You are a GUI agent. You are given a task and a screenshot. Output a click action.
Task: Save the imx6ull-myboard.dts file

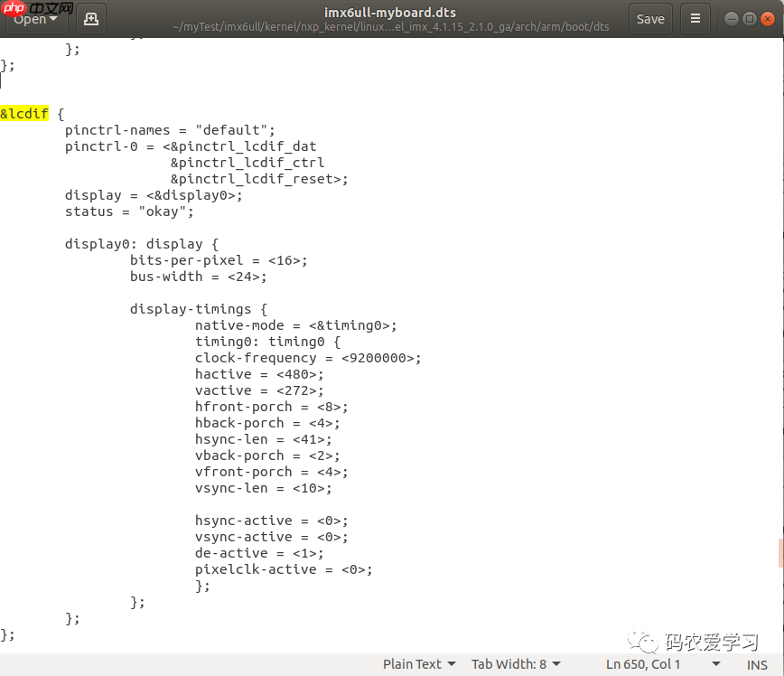[x=650, y=19]
